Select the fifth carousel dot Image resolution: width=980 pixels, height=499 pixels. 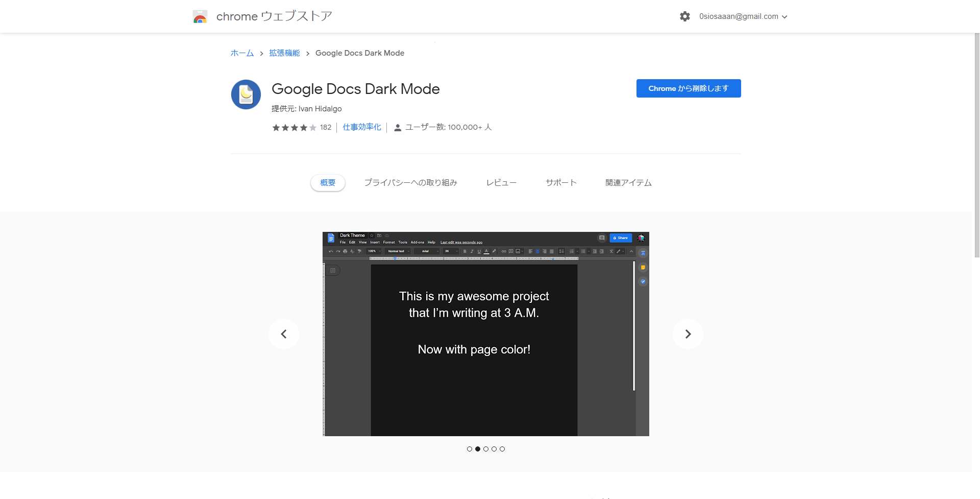click(502, 449)
